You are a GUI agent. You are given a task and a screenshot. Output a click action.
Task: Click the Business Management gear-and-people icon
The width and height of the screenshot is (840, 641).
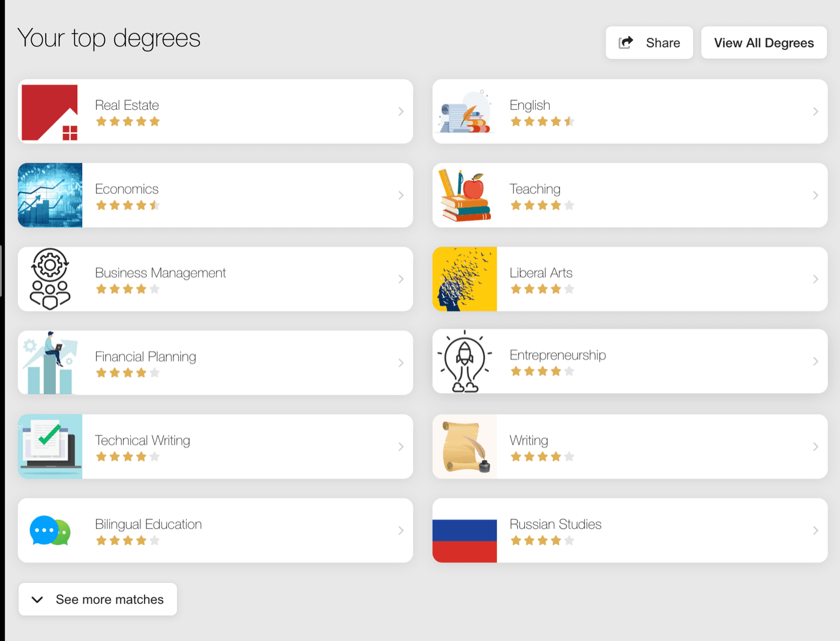[50, 279]
